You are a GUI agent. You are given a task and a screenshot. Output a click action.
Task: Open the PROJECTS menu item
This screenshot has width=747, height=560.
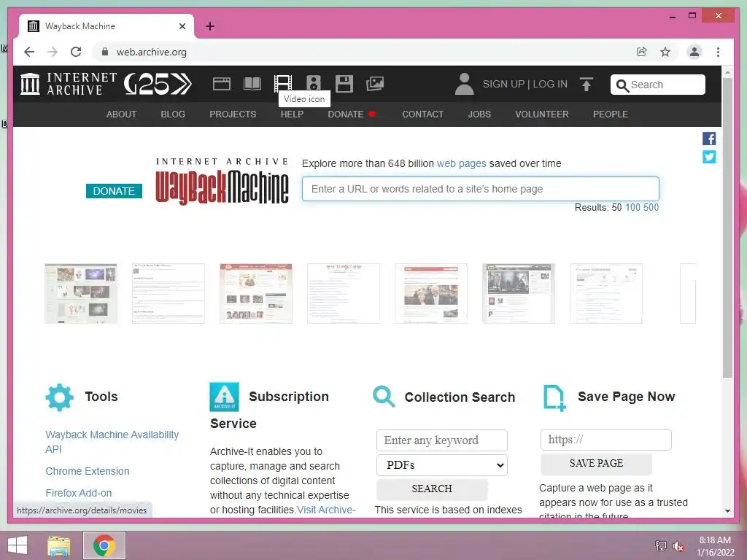click(233, 114)
